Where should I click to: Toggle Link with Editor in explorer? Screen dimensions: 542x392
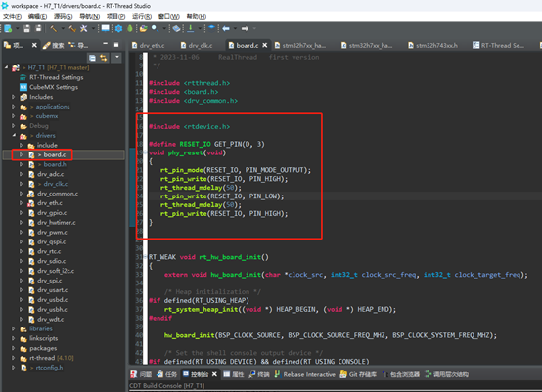(104, 58)
